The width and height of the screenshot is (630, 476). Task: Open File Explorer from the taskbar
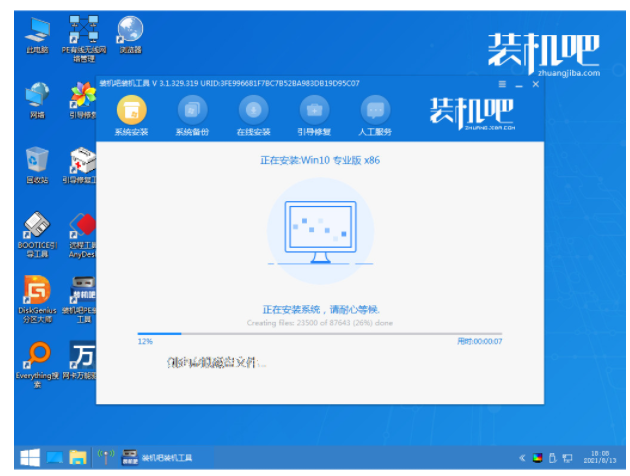pos(78,458)
